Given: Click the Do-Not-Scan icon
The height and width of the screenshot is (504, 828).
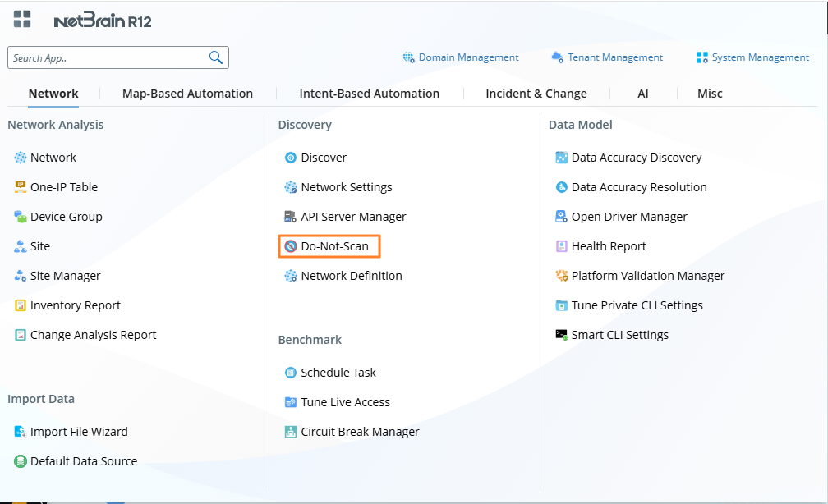Looking at the screenshot, I should pyautogui.click(x=291, y=246).
